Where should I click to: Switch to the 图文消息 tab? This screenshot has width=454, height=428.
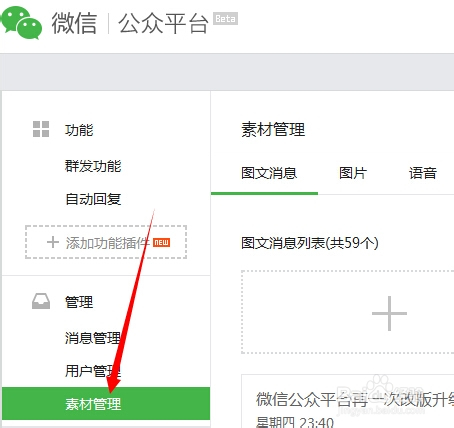click(x=269, y=173)
